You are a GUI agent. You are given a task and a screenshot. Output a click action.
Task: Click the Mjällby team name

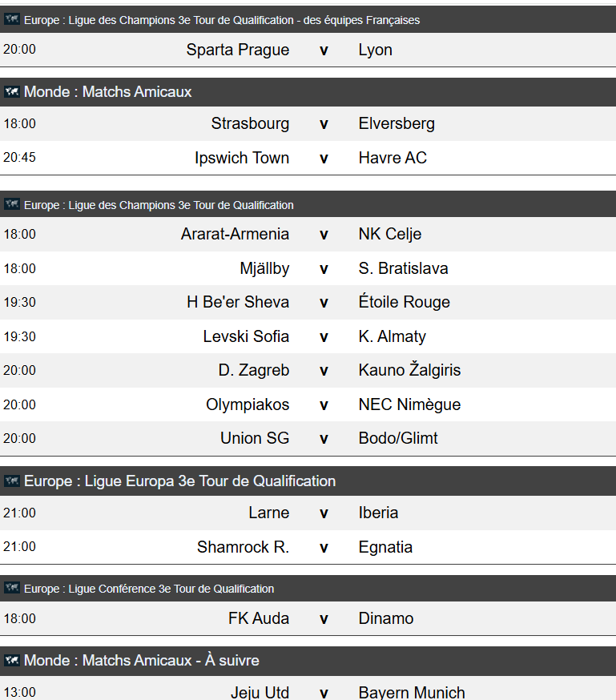264,268
